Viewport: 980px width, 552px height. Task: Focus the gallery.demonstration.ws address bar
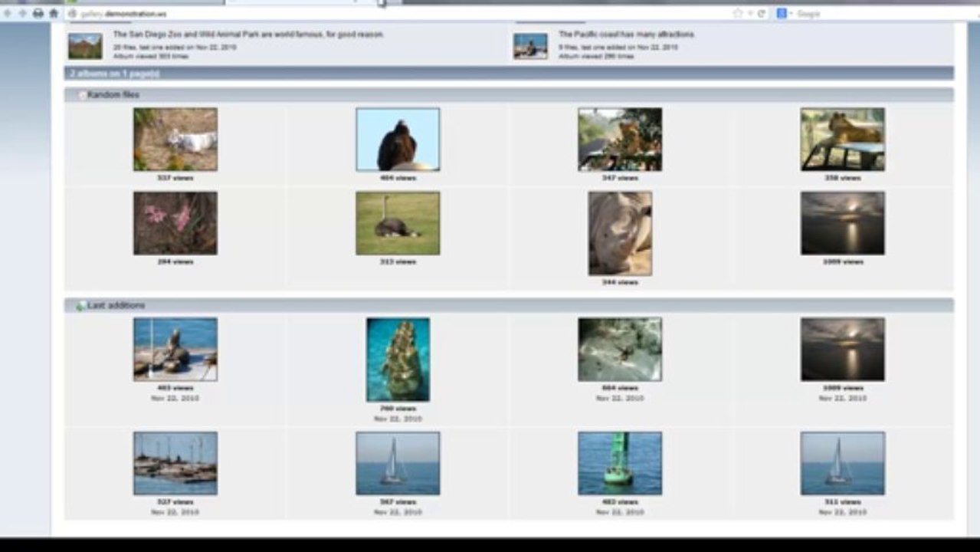click(x=398, y=13)
